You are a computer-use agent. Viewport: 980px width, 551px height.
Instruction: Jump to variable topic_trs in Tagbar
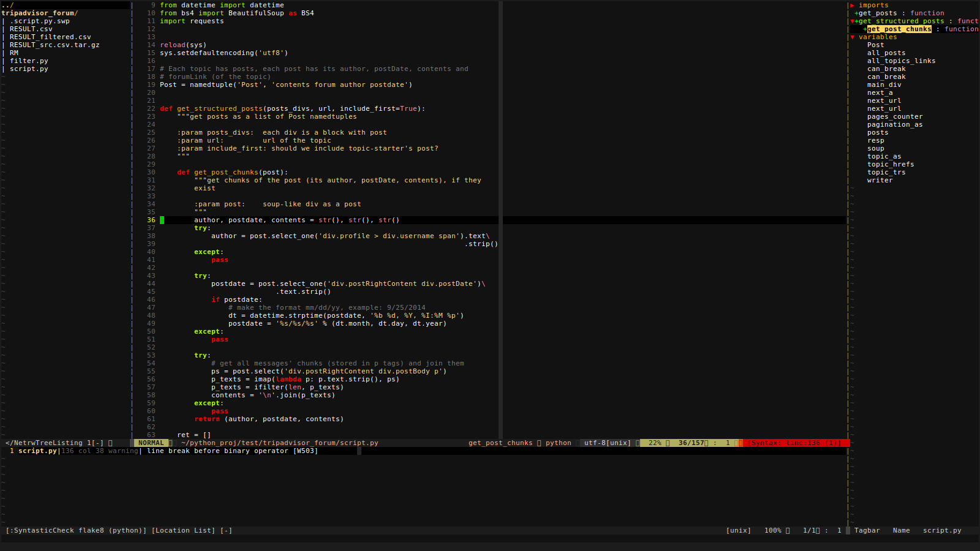(886, 172)
